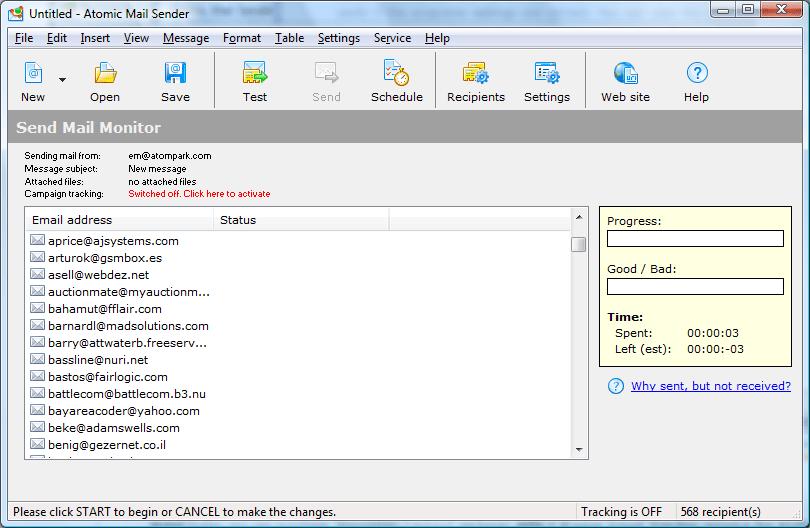Click envelope icon for arturok@gsmbox.es
This screenshot has height=528, width=810.
pos(37,257)
